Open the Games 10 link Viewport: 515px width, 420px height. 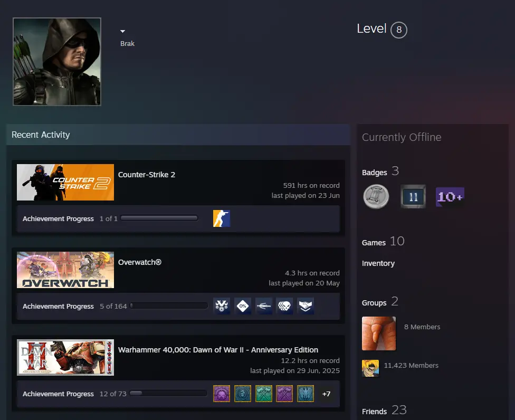[383, 242]
